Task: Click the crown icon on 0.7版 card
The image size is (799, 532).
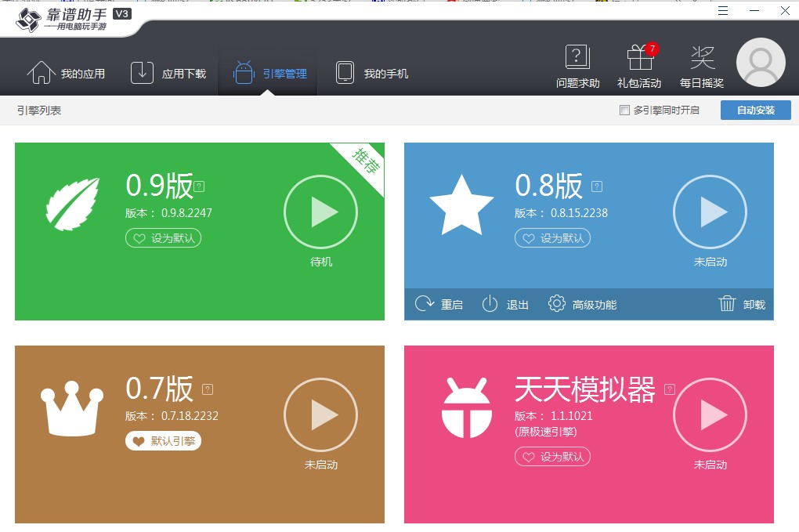Action: (72, 408)
